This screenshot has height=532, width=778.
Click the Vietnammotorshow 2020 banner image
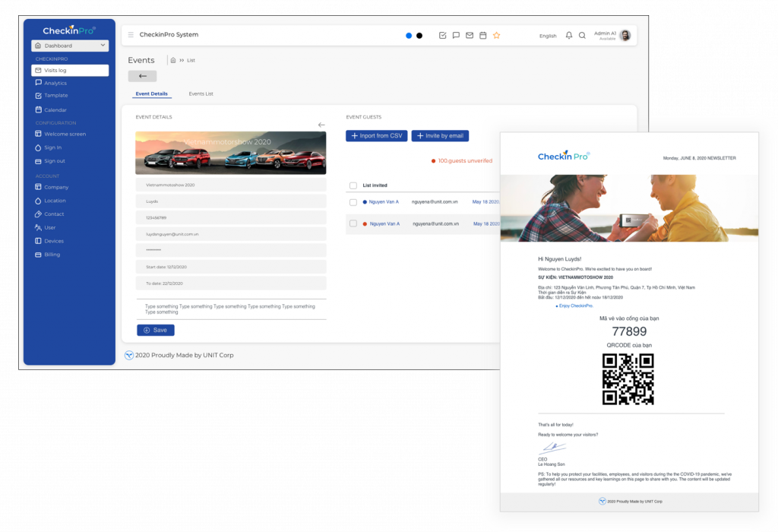click(x=231, y=153)
